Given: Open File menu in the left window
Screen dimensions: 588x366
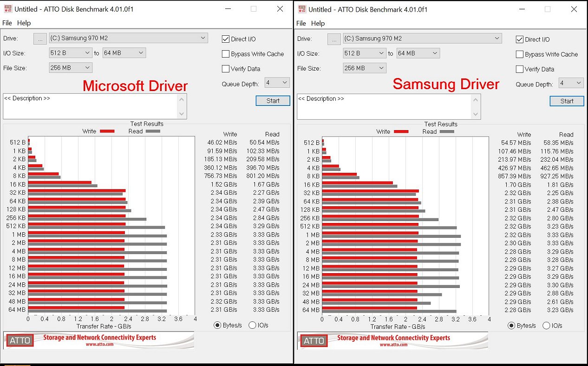Looking at the screenshot, I should [7, 23].
